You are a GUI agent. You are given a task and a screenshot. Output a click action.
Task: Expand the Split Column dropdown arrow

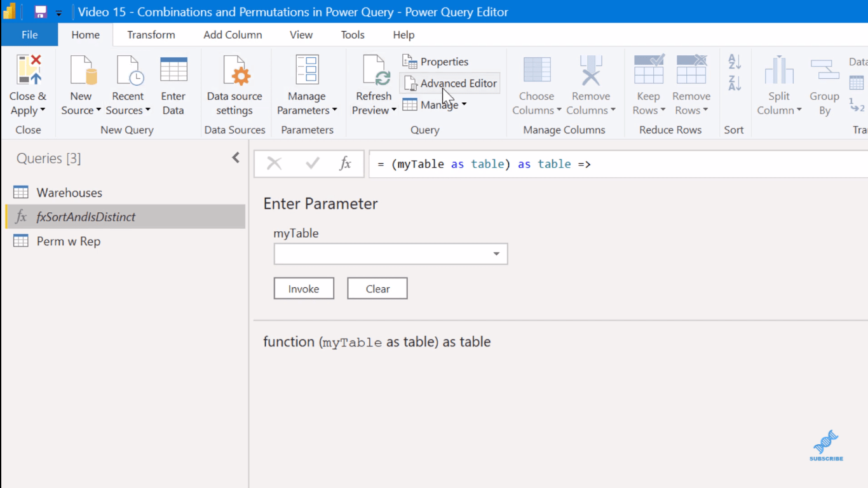tap(799, 111)
